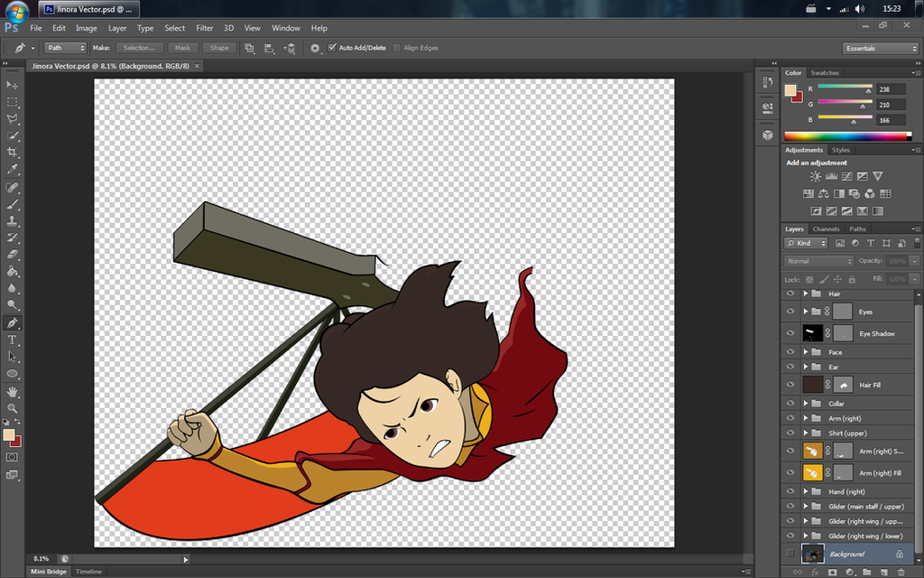
Task: Select the Eraser tool
Action: 12,255
